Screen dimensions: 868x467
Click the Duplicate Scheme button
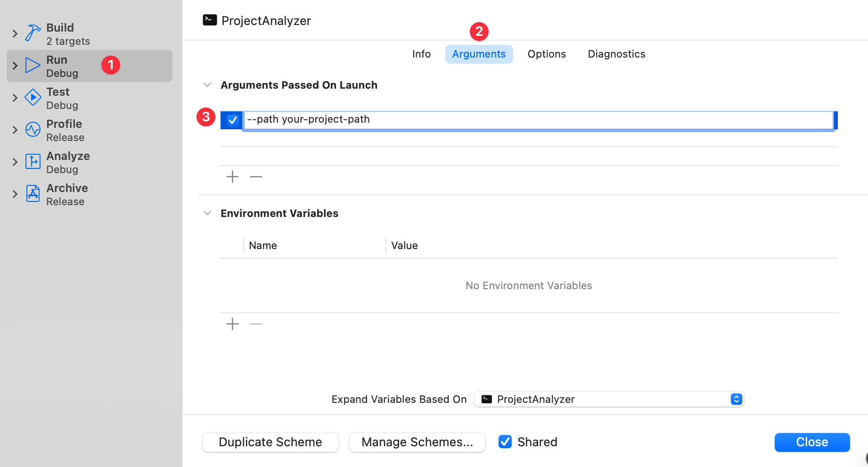pyautogui.click(x=270, y=442)
